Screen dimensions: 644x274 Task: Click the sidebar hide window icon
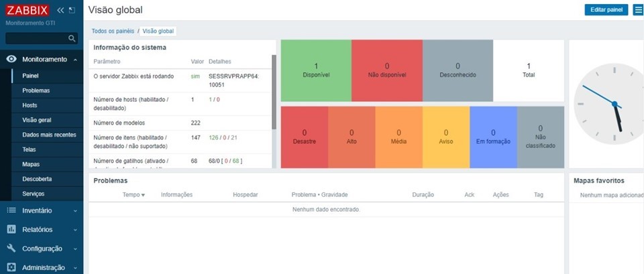pos(72,10)
